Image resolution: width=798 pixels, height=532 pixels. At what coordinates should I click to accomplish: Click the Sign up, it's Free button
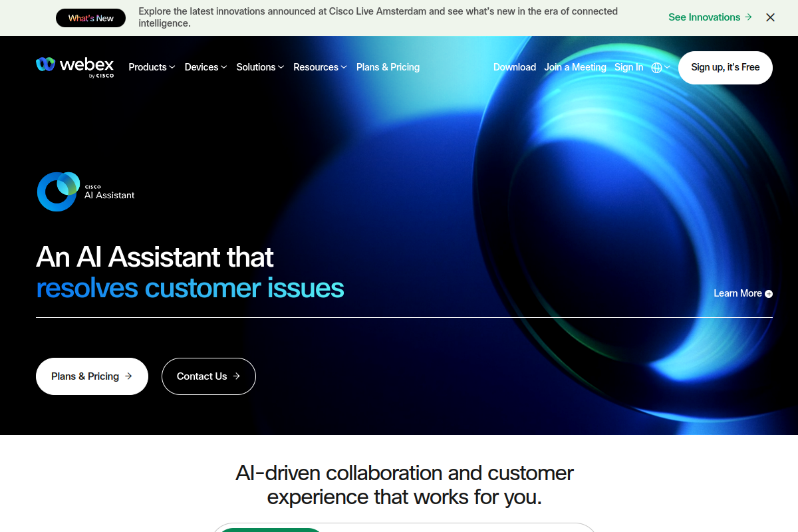[x=726, y=67]
